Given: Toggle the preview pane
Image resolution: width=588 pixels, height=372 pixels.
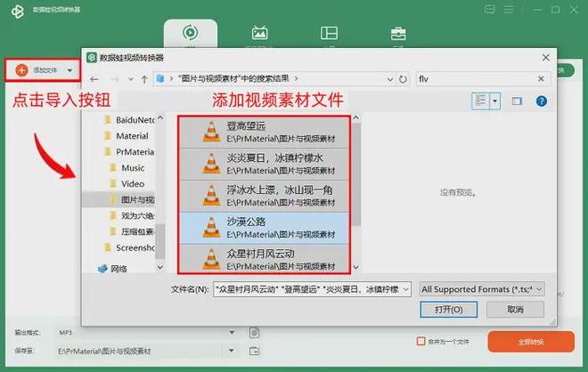Looking at the screenshot, I should (517, 101).
